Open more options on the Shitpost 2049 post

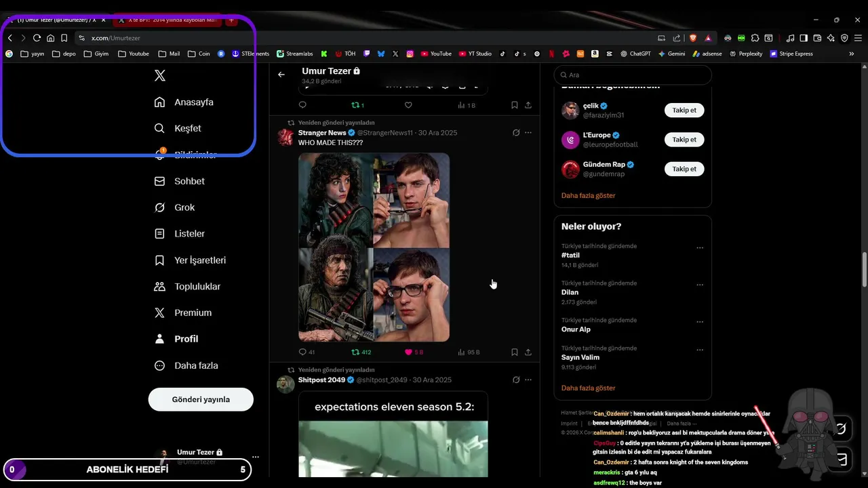528,380
